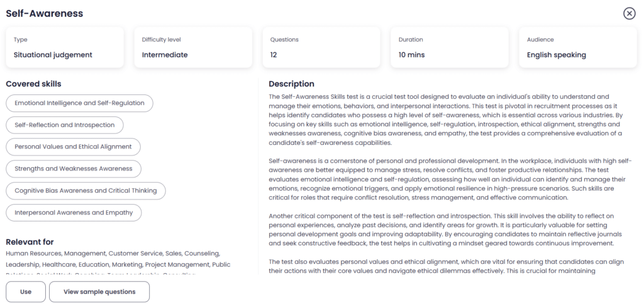Image resolution: width=644 pixels, height=304 pixels.
Task: Click the Description heading
Action: (x=291, y=84)
